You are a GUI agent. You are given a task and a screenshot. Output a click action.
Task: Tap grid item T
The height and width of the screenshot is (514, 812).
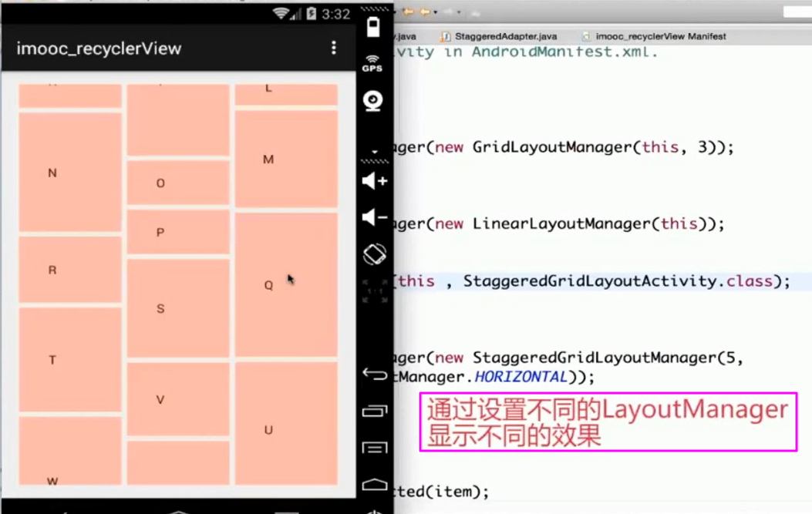(x=70, y=360)
